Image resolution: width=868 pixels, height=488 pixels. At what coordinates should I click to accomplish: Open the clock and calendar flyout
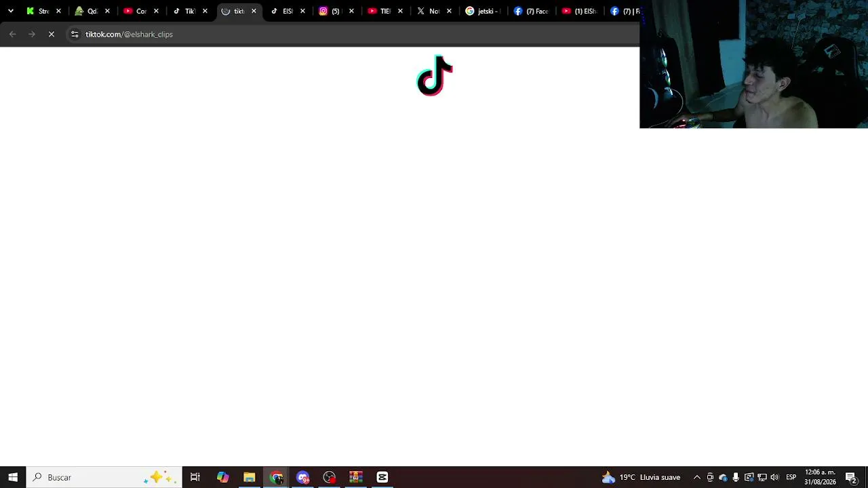pos(820,477)
